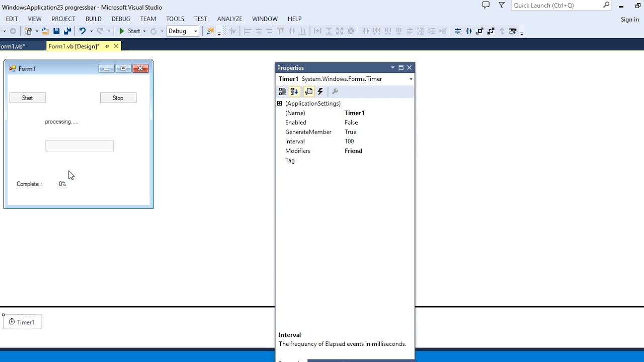644x362 pixels.
Task: Open the Properties window position menu arrow
Action: pos(392,68)
